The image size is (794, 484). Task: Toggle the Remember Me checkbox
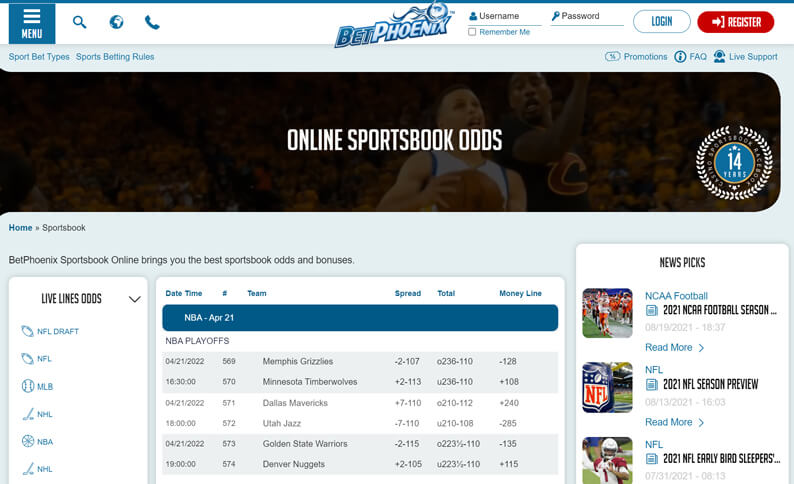(472, 32)
